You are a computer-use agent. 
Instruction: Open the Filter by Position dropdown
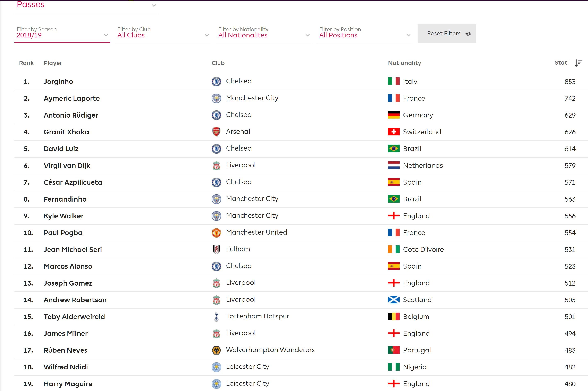[364, 33]
